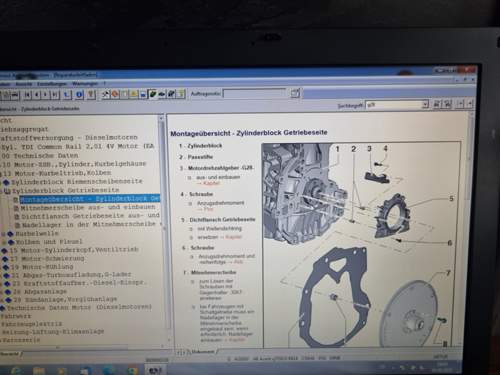This screenshot has height=375, width=500.
Task: Expand 'Zylinderblock Riemenscheibenseite' tree node
Action: click(6, 182)
